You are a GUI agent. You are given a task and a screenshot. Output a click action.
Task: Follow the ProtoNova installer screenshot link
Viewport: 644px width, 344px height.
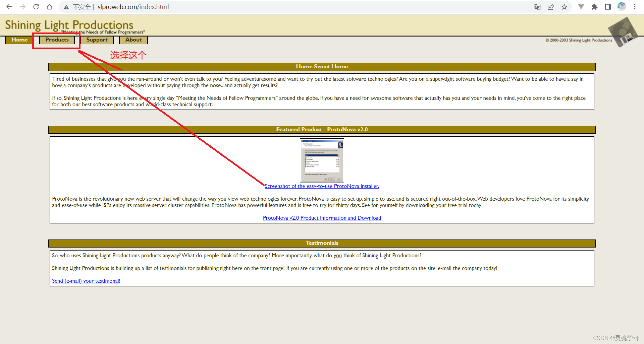click(x=322, y=186)
